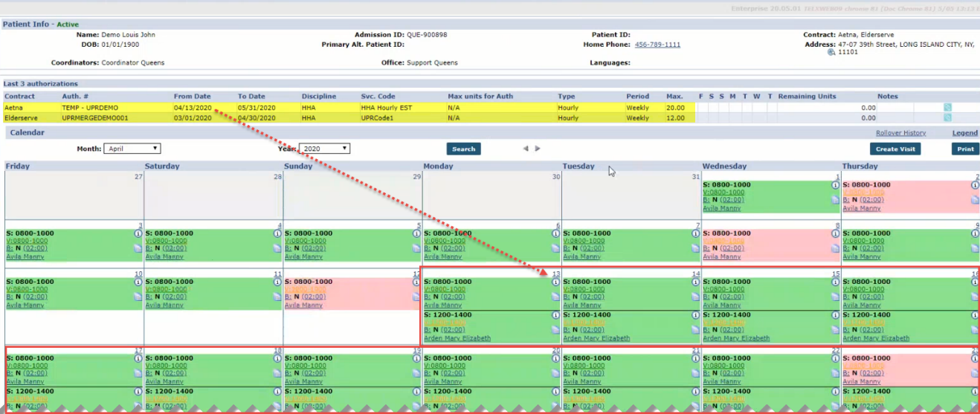The width and height of the screenshot is (980, 414).
Task: Click info icon on April 12 shift
Action: (x=416, y=282)
